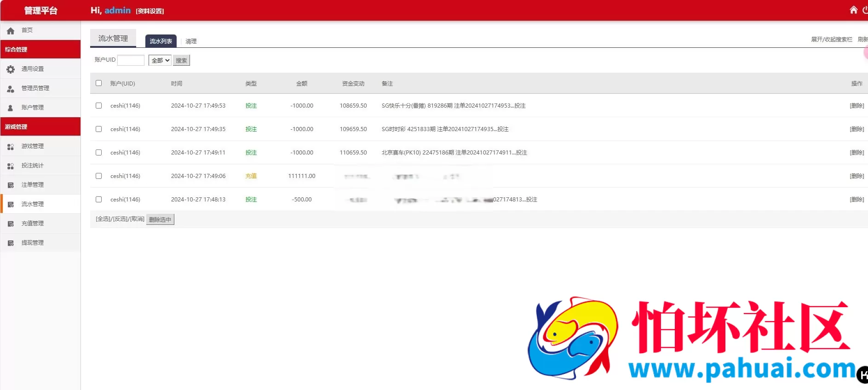Check the 充值 row dated 17:49:06

(98, 176)
